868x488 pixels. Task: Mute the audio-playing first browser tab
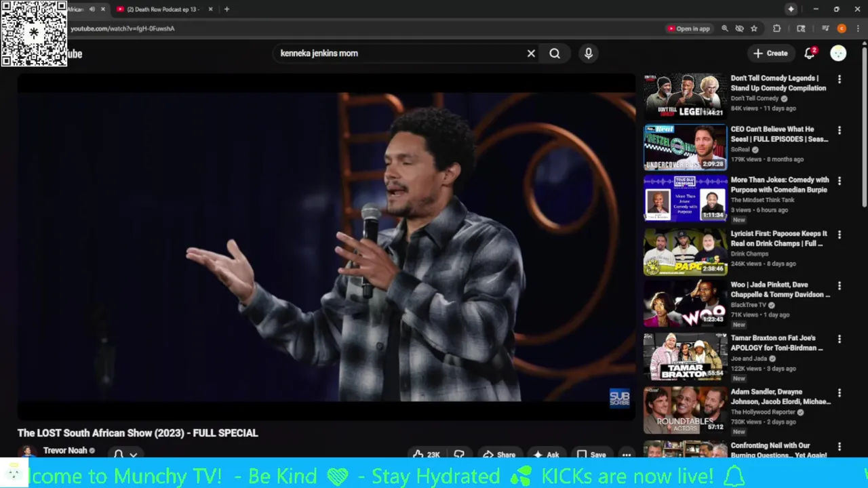click(92, 9)
